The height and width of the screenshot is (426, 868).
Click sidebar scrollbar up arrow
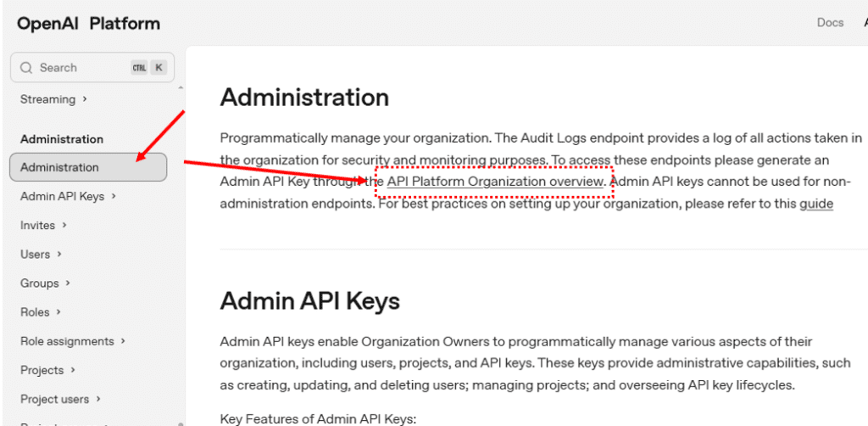point(180,88)
